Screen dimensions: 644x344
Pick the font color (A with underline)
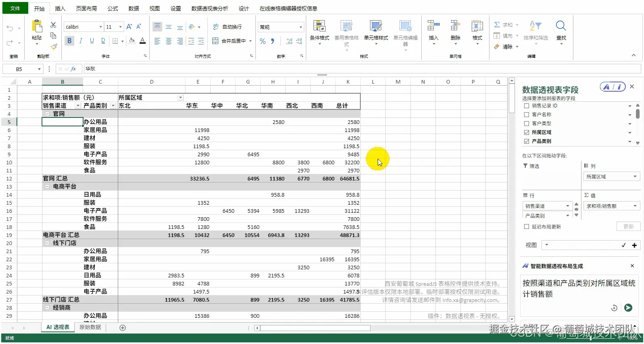click(x=142, y=41)
